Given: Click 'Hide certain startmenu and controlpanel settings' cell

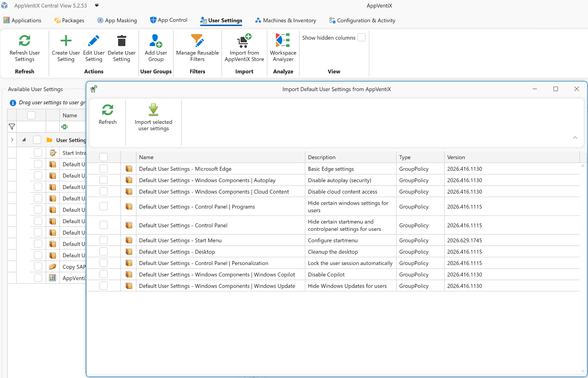Looking at the screenshot, I should point(350,225).
